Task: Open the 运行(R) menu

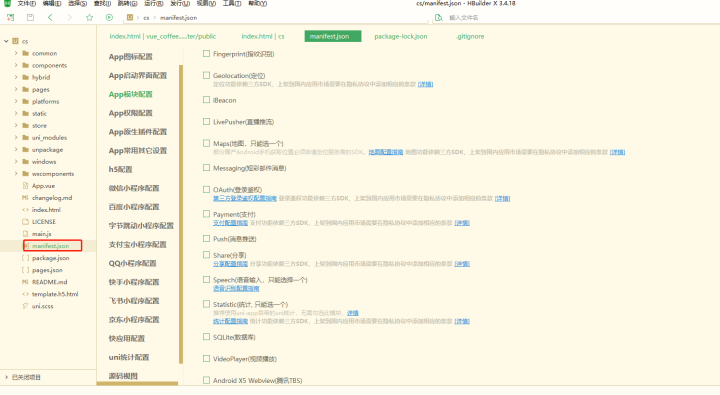Action: 153,3
